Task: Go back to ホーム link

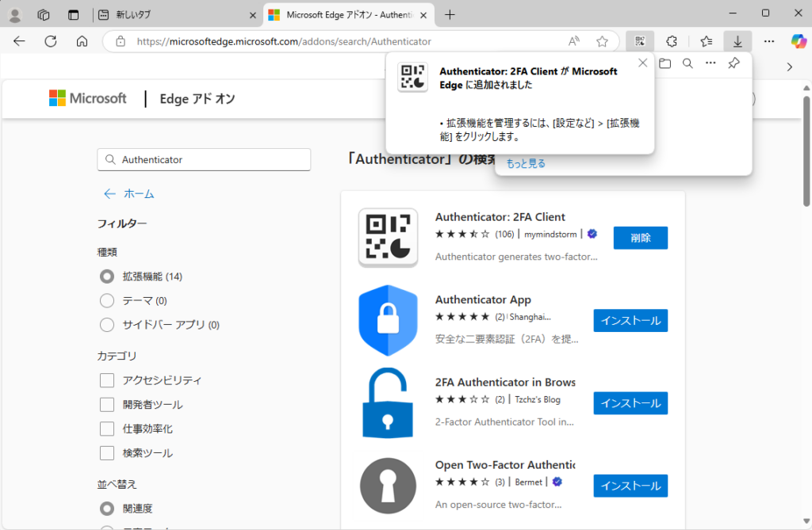Action: pyautogui.click(x=129, y=194)
